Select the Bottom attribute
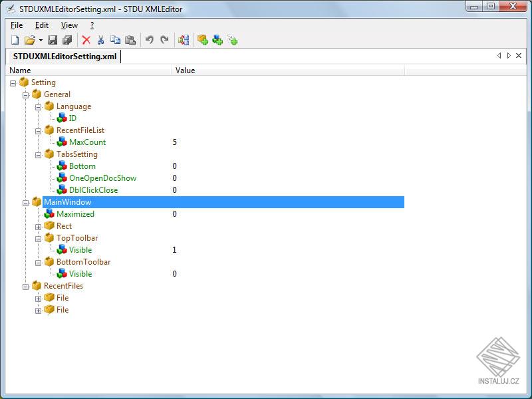 coord(82,166)
